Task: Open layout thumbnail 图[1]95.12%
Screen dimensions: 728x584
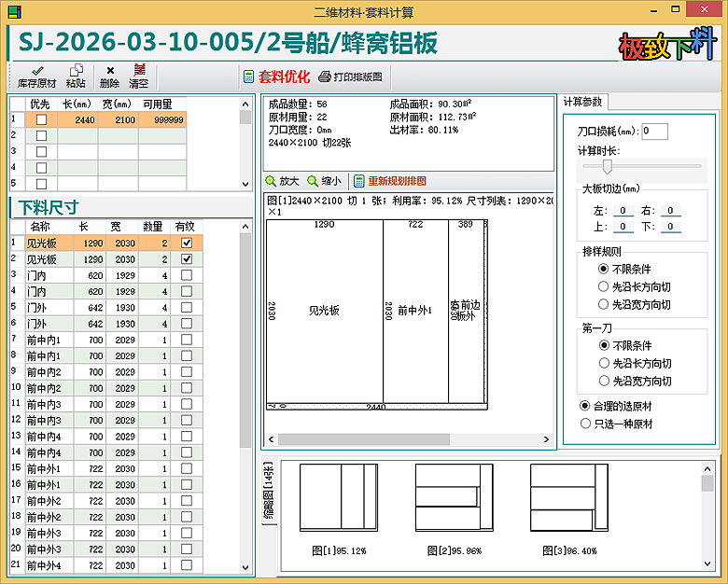Action: (x=339, y=497)
